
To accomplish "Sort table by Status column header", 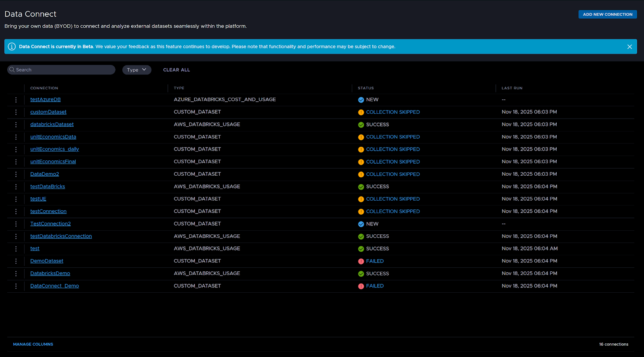I will [365, 88].
